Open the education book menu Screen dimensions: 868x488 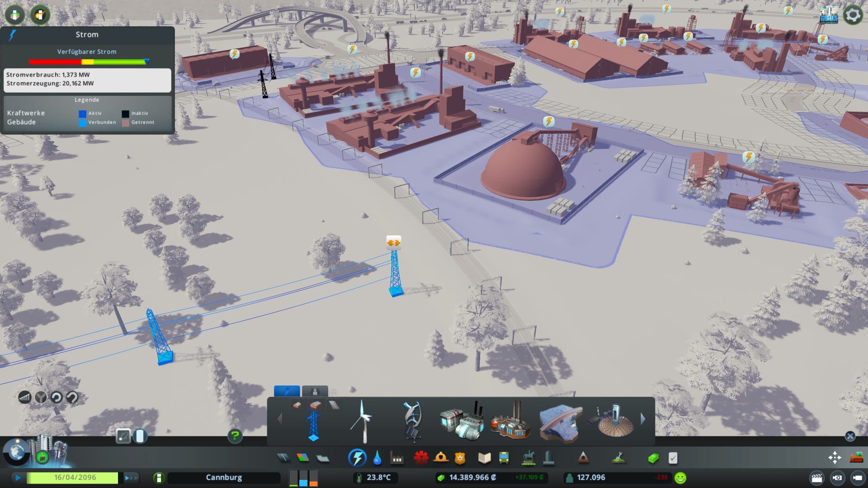[484, 458]
